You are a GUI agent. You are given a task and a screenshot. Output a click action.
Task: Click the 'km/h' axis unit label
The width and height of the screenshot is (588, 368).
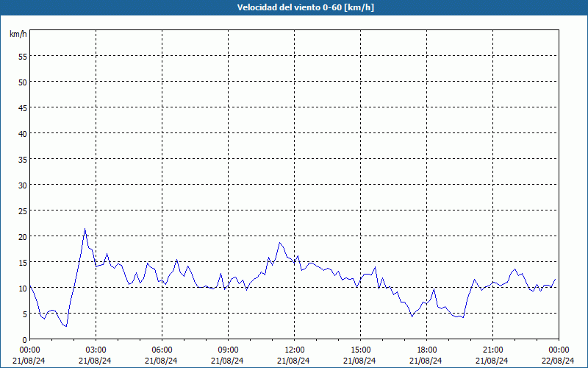point(18,34)
